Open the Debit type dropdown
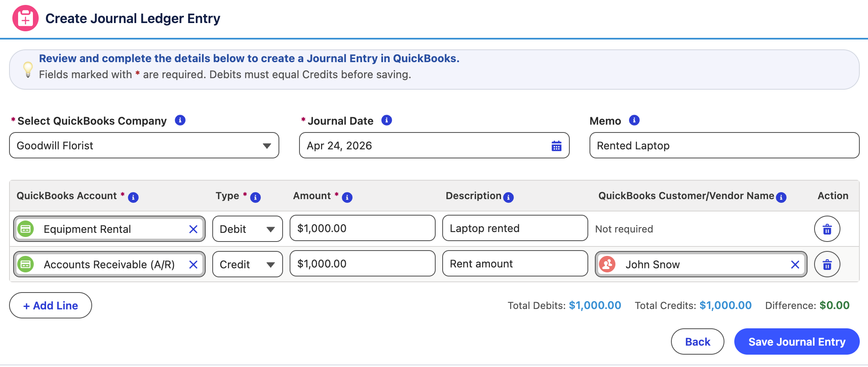Viewport: 868px width, 367px height. [x=248, y=229]
